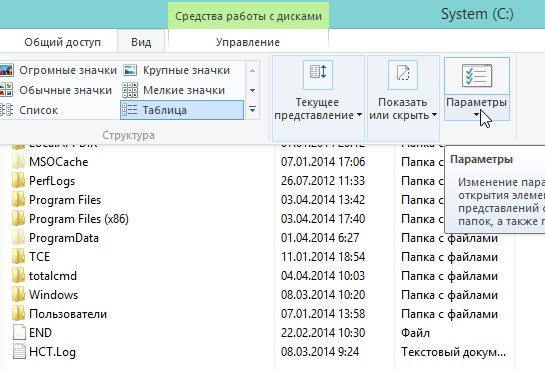
Task: Click the System (C:) window title
Action: tap(477, 14)
